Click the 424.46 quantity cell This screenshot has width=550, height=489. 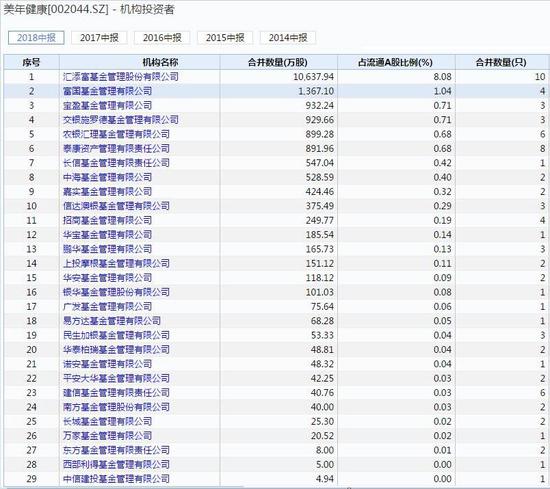point(320,192)
